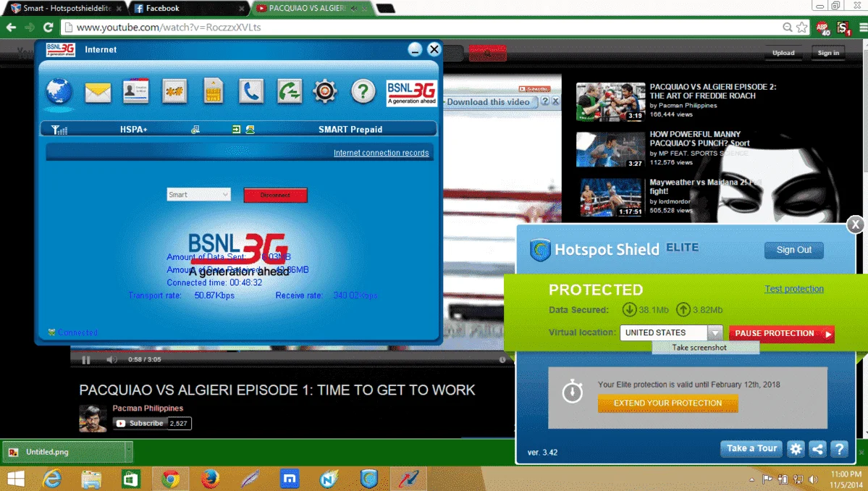This screenshot has width=868, height=491.
Task: Click the Hotspot Shield share icon
Action: (x=817, y=449)
